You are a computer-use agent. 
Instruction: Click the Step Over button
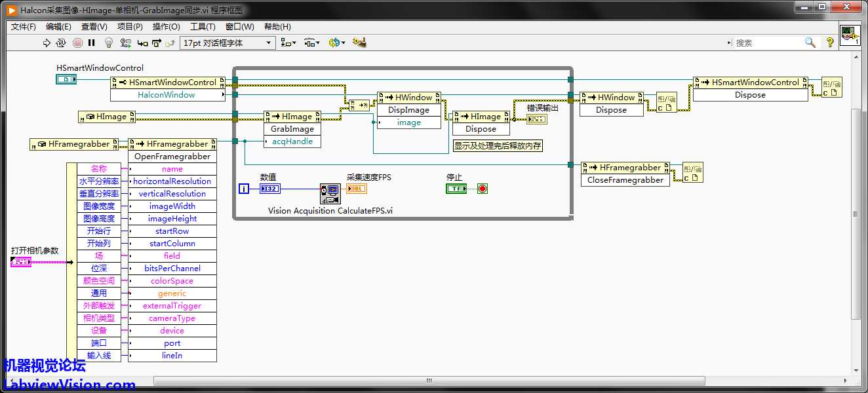coord(156,43)
